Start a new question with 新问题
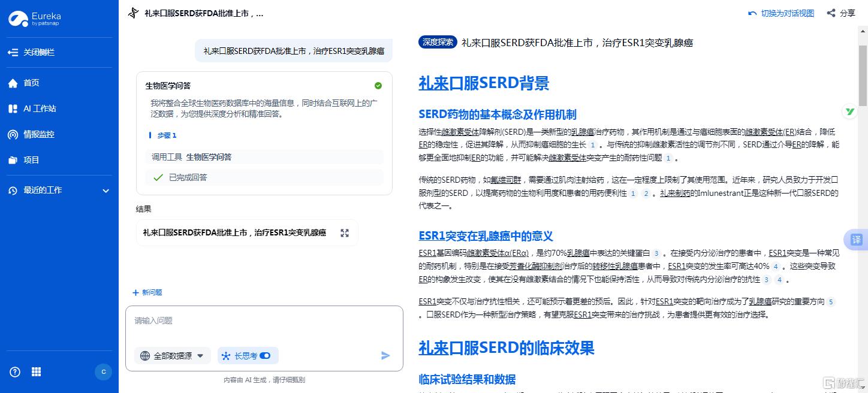Image resolution: width=868 pixels, height=393 pixels. (x=147, y=292)
